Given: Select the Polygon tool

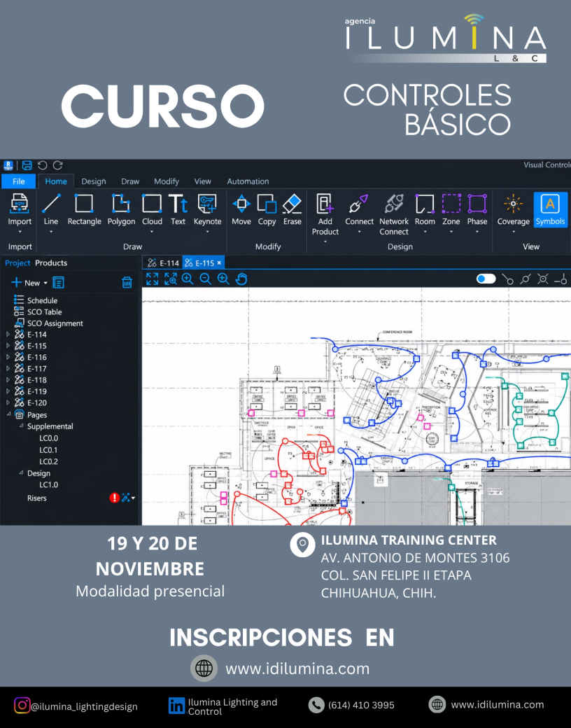Looking at the screenshot, I should tap(121, 210).
